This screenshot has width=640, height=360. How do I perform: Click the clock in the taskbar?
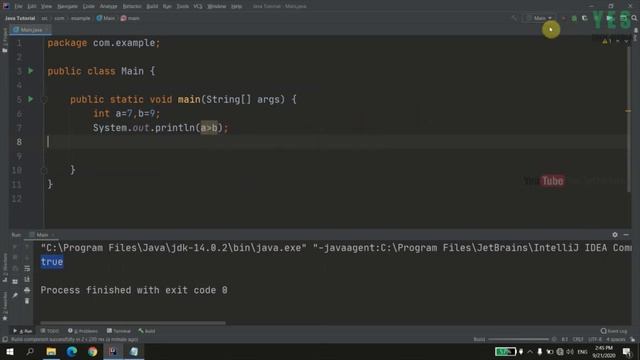(x=603, y=351)
